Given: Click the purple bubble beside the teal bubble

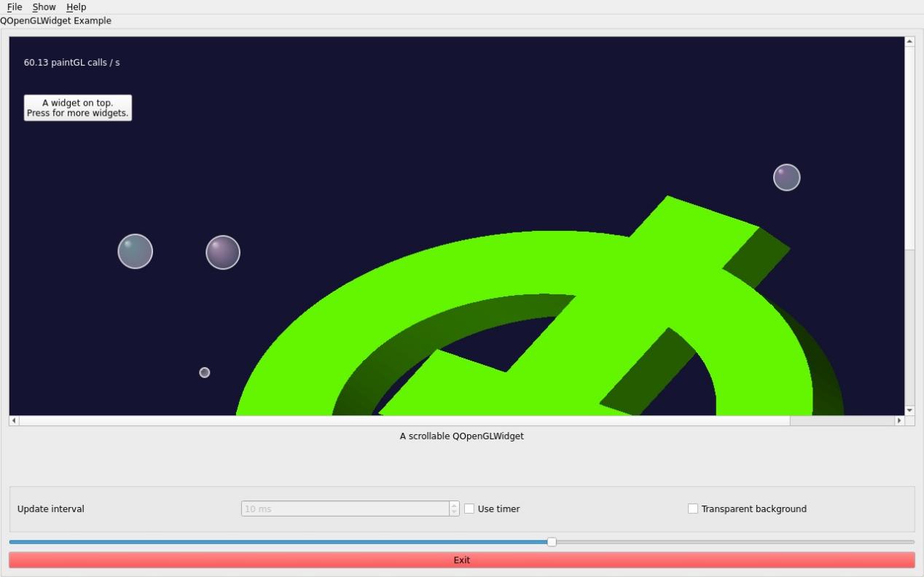Looking at the screenshot, I should point(223,252).
